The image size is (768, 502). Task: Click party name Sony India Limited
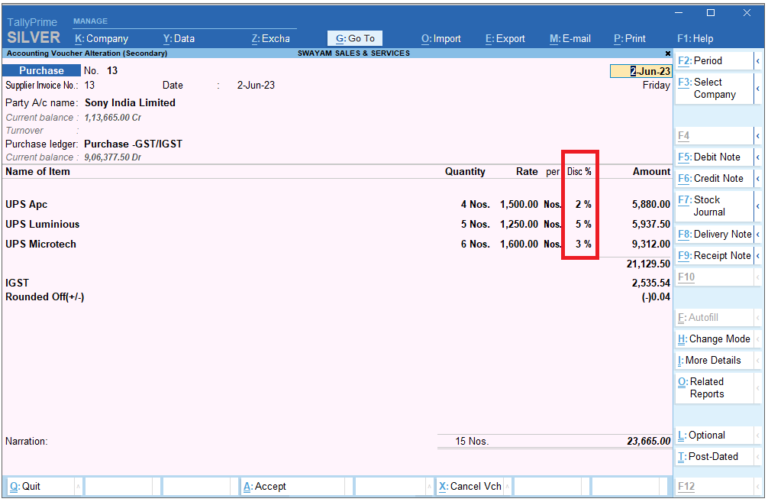(x=130, y=103)
